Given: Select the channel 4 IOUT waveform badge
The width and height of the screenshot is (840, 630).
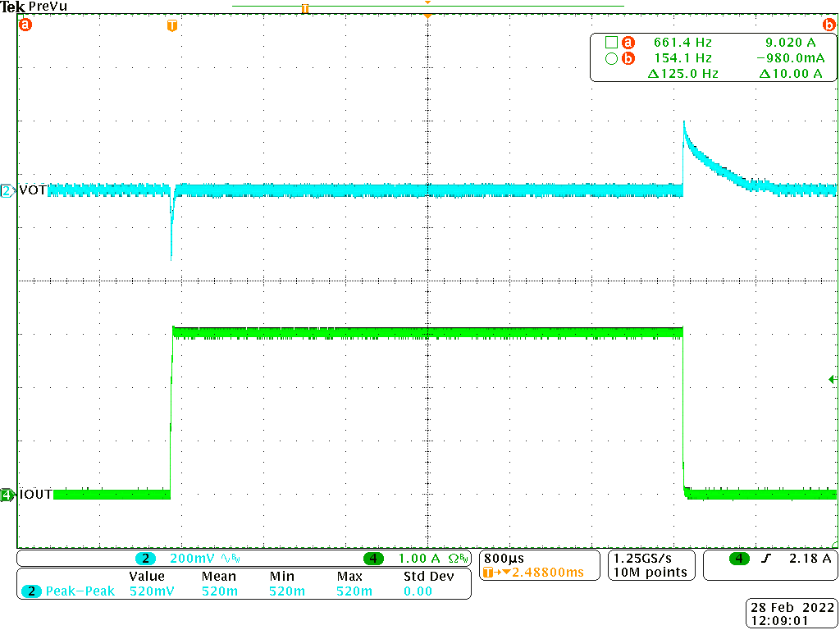Looking at the screenshot, I should tap(7, 494).
